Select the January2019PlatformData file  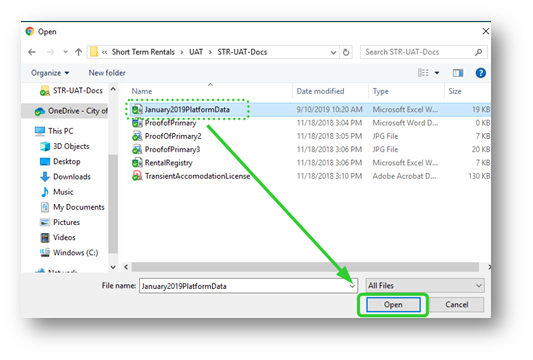(310, 109)
